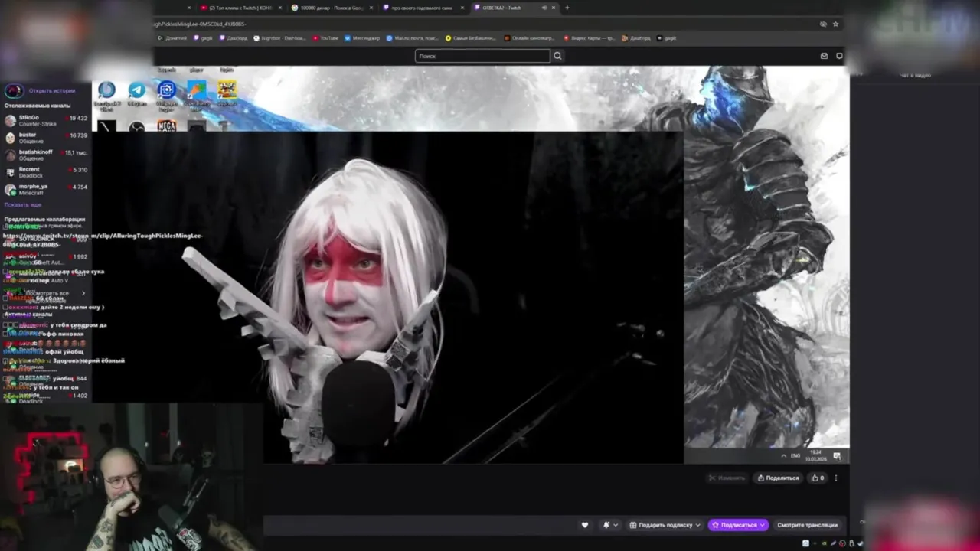Click the search magnifier button on Twitch
This screenshot has height=551, width=980.
pyautogui.click(x=557, y=56)
